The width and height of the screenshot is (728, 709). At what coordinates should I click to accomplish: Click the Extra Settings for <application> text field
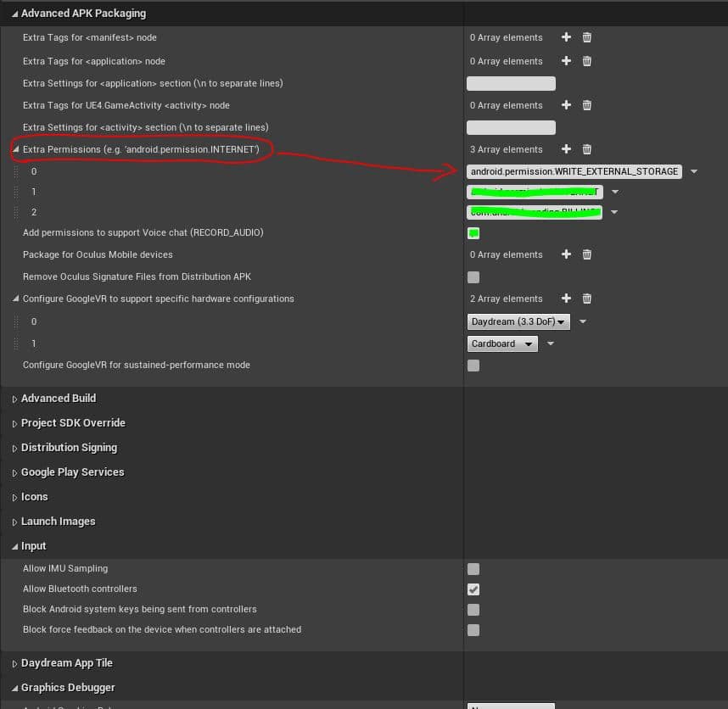coord(510,83)
